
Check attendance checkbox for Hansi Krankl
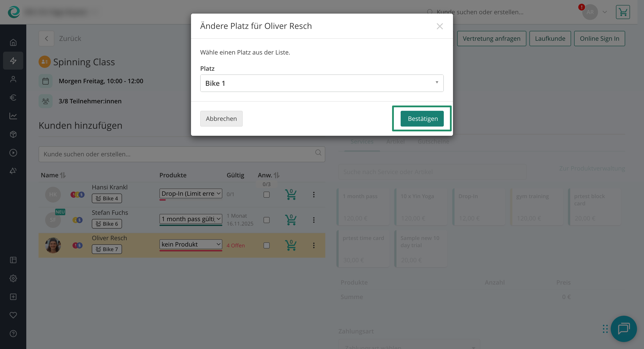(x=267, y=195)
